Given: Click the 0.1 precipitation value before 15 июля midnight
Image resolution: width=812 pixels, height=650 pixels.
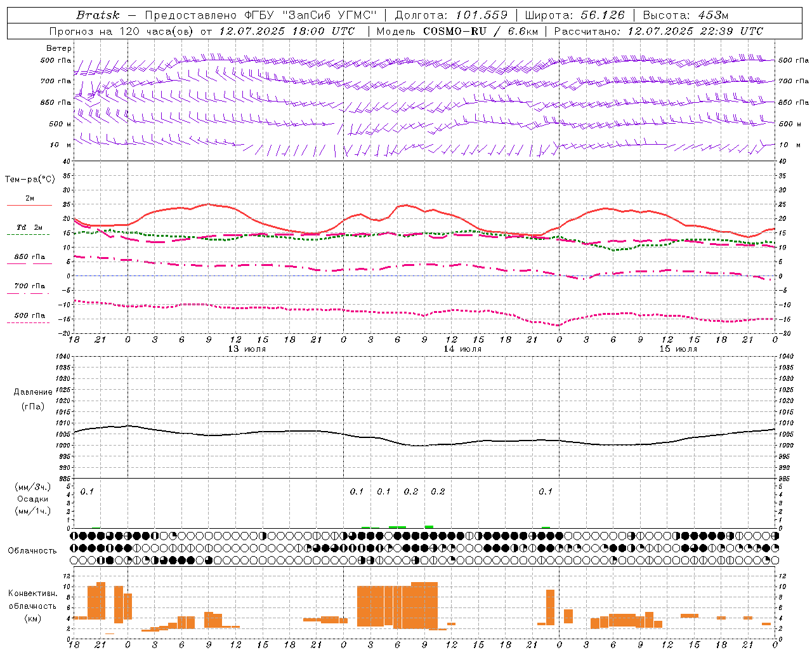Looking at the screenshot, I should [546, 491].
